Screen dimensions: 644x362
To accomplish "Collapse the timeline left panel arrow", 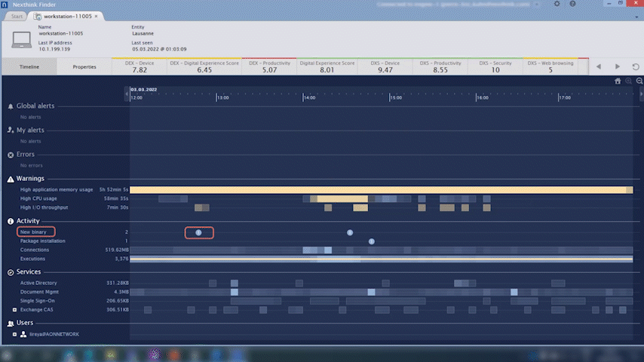I will click(x=126, y=94).
